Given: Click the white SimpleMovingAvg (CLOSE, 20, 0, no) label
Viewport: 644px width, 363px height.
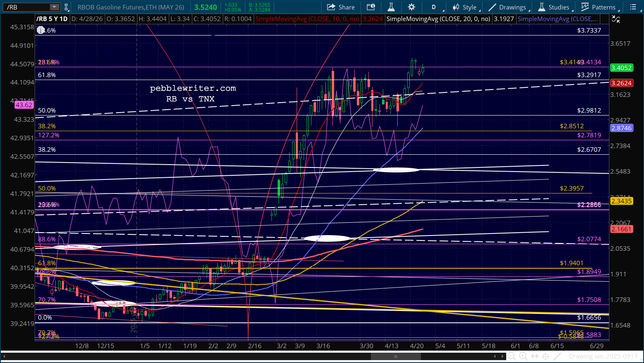Looking at the screenshot, I should pyautogui.click(x=439, y=19).
